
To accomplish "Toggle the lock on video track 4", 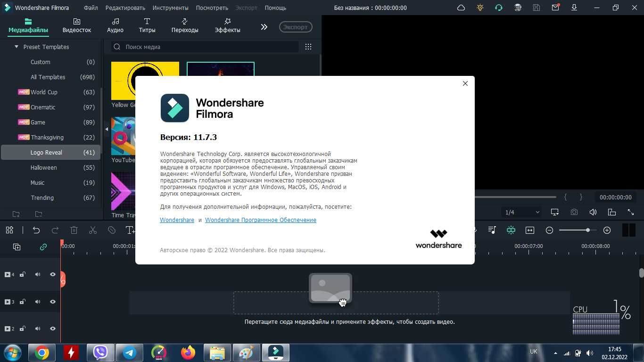I will coord(22,274).
